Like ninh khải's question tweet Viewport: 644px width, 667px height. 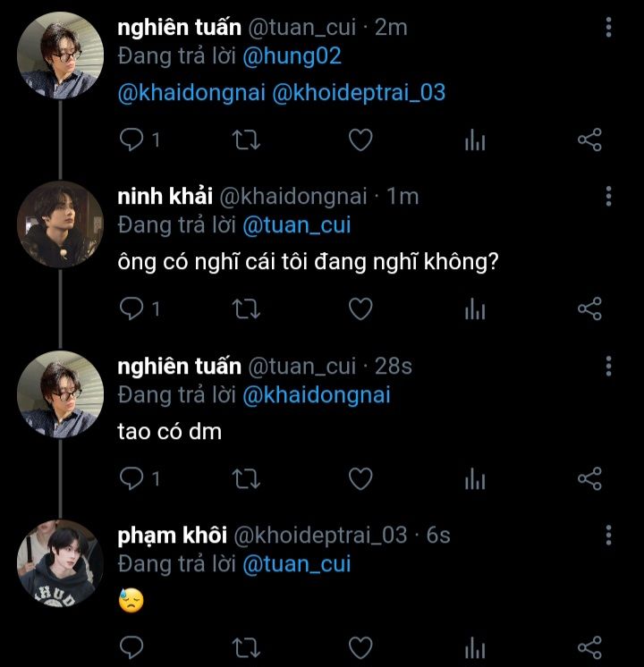point(360,309)
